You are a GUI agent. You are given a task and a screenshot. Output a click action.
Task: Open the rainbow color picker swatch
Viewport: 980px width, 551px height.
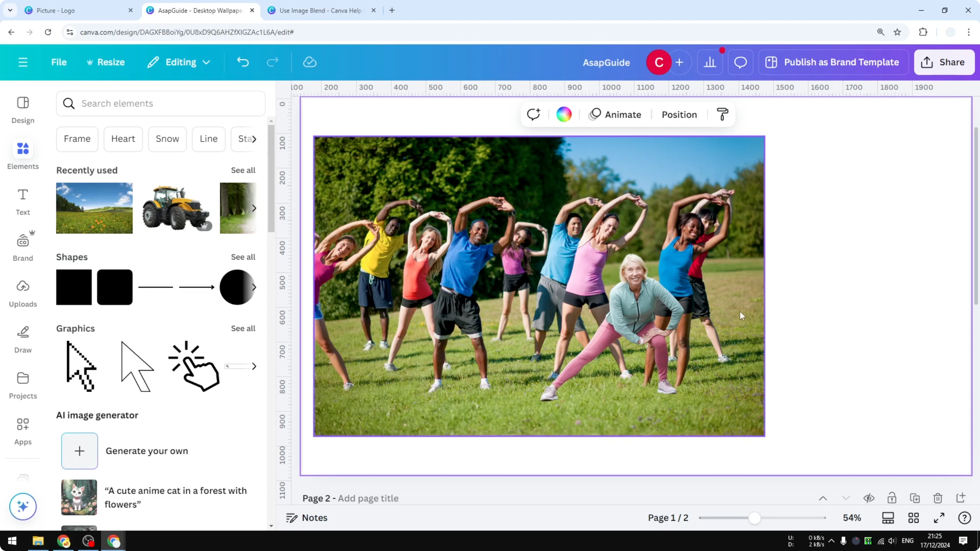(564, 114)
